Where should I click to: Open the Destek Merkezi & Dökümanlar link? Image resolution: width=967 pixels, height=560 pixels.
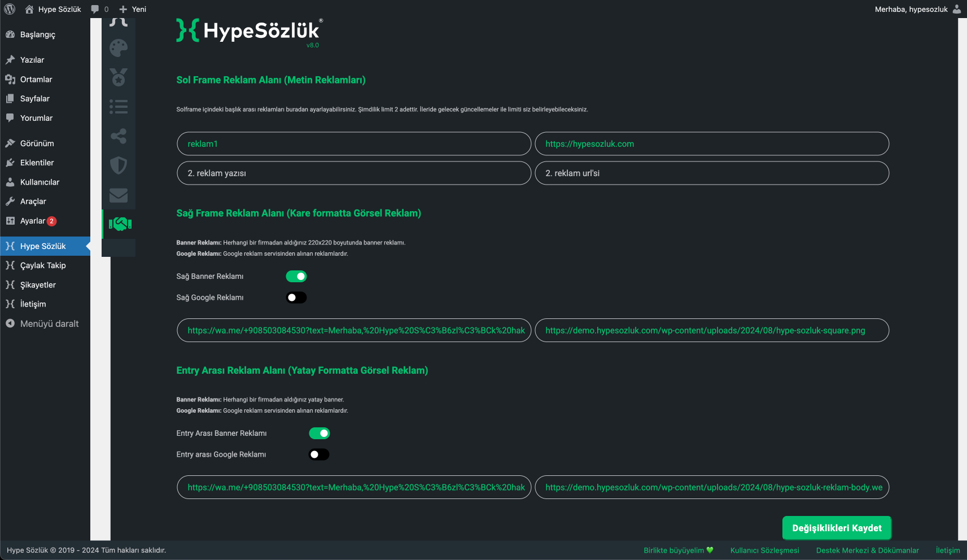[867, 550]
